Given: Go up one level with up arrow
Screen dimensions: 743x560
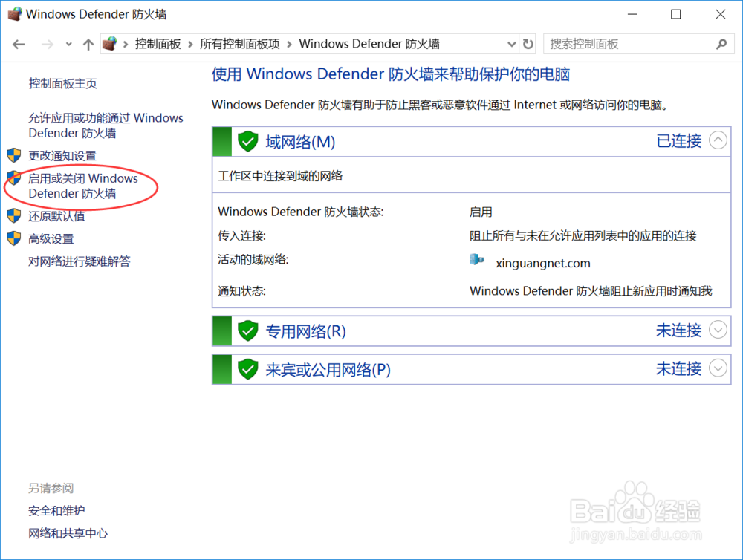Looking at the screenshot, I should pos(88,45).
